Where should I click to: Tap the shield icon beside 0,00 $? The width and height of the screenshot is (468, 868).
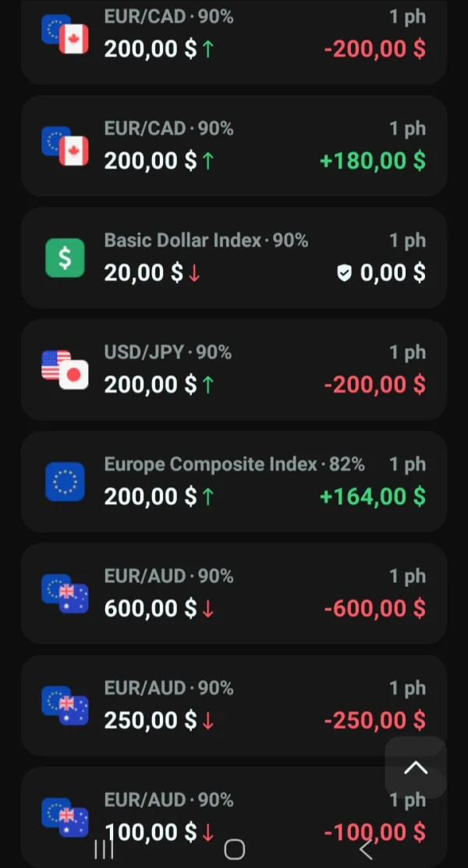[344, 273]
